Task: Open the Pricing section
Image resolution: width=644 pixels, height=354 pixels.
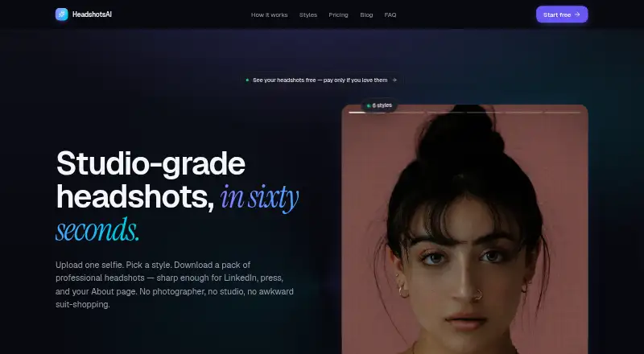Action: 338,14
